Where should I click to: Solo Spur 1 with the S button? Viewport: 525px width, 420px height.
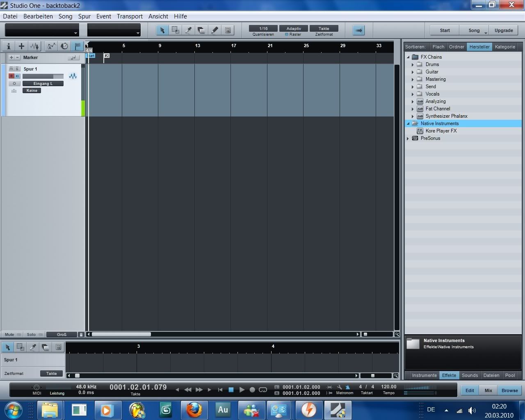(x=17, y=69)
